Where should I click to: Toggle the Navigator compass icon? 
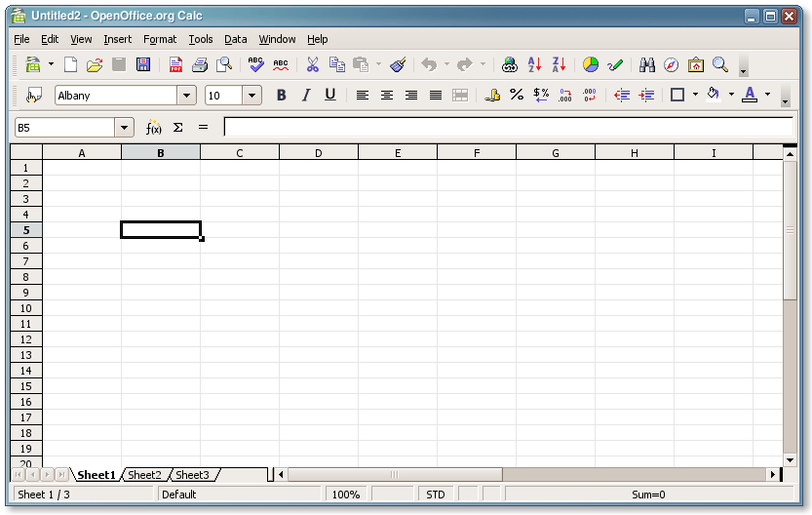click(x=671, y=64)
